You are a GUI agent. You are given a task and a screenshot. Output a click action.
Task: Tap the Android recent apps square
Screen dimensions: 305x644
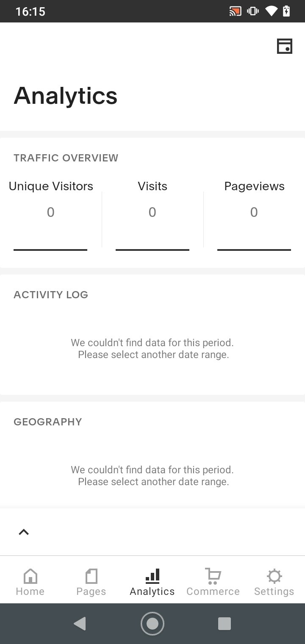point(224,624)
